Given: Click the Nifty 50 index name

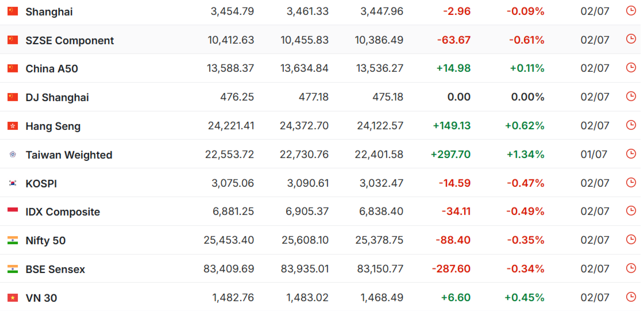Looking at the screenshot, I should pyautogui.click(x=45, y=241).
